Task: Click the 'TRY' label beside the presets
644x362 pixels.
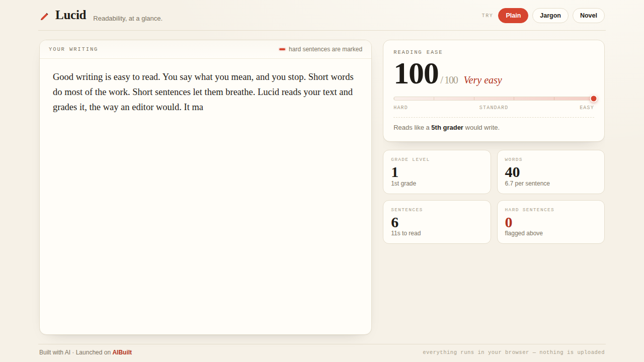Action: coord(487,16)
